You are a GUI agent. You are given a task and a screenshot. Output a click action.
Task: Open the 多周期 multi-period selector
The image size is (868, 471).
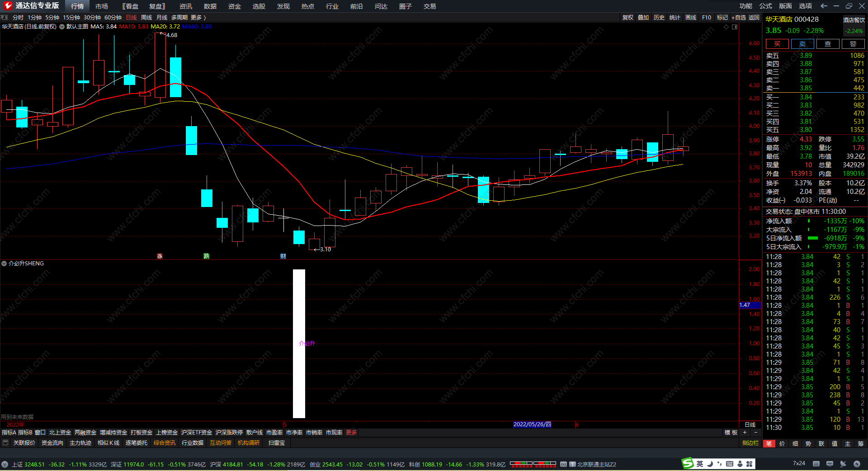click(179, 17)
